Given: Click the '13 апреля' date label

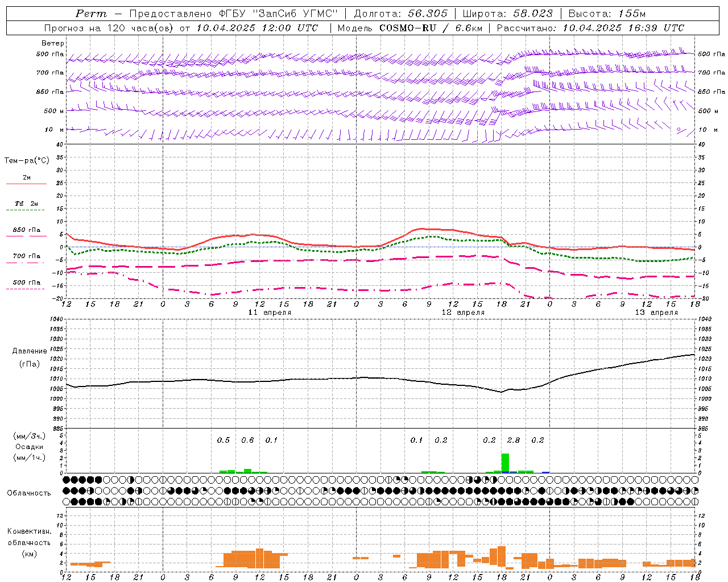Looking at the screenshot, I should pyautogui.click(x=656, y=313).
